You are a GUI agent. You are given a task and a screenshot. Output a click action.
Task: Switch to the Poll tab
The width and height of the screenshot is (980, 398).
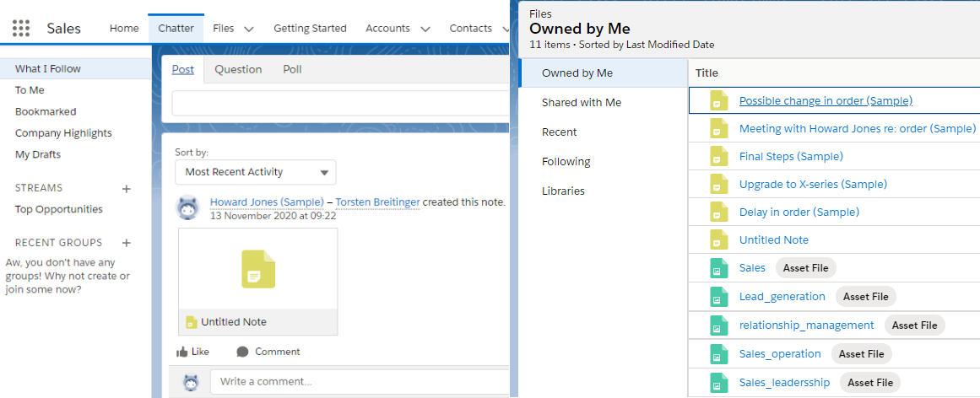292,69
